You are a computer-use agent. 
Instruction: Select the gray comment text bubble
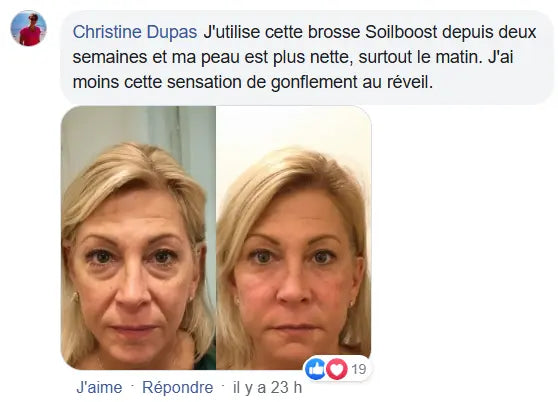pos(308,57)
